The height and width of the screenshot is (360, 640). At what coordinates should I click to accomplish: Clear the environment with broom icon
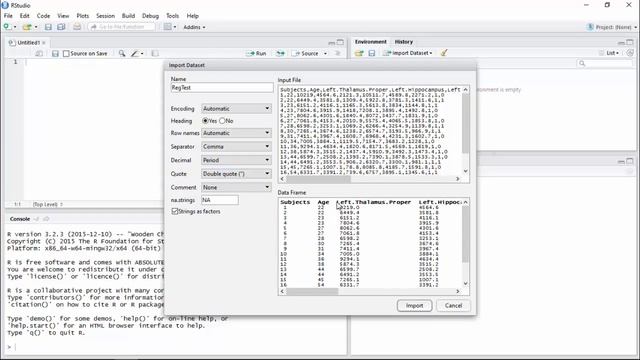click(x=444, y=53)
